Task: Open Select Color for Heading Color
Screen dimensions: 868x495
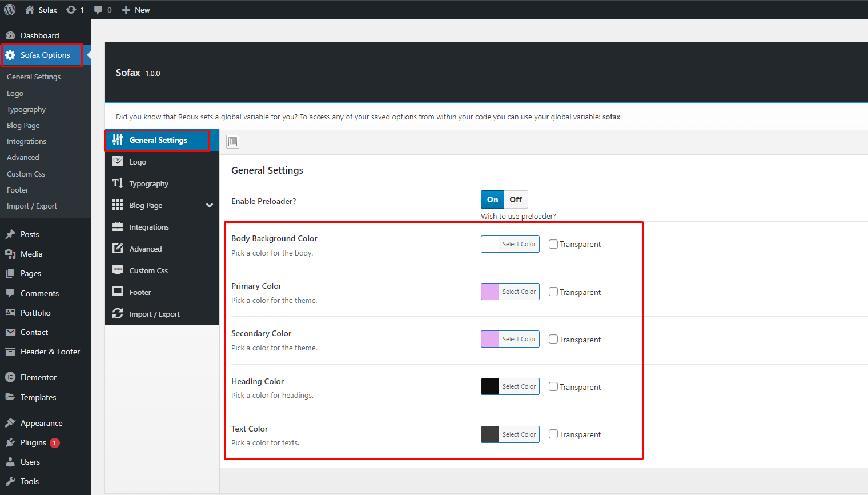Action: coord(519,386)
